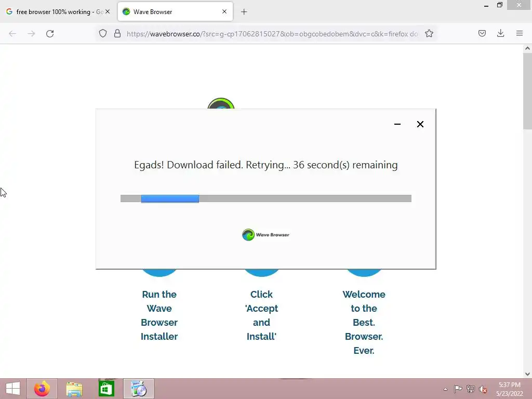
Task: Minimize the Firefox window
Action: click(486, 5)
